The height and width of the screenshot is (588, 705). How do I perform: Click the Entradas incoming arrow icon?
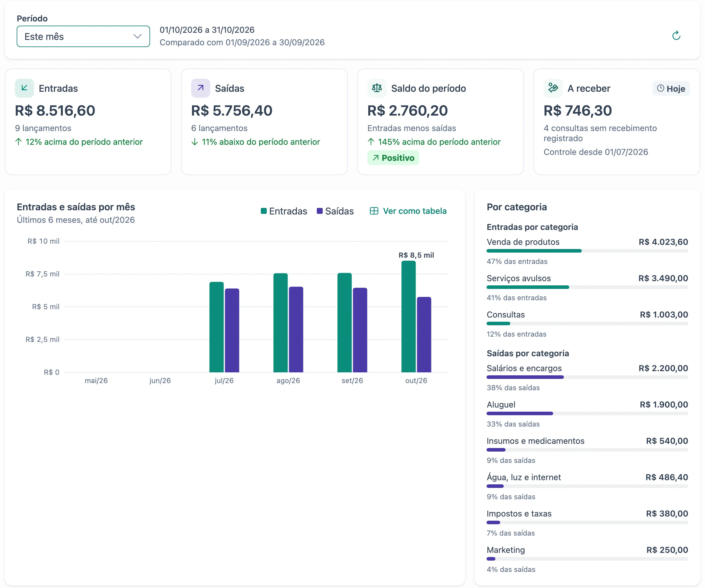pos(24,88)
